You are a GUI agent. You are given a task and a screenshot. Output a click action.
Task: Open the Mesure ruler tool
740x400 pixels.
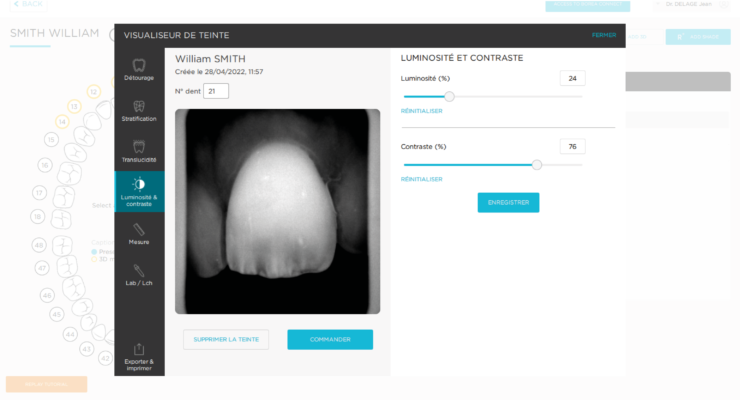click(139, 234)
